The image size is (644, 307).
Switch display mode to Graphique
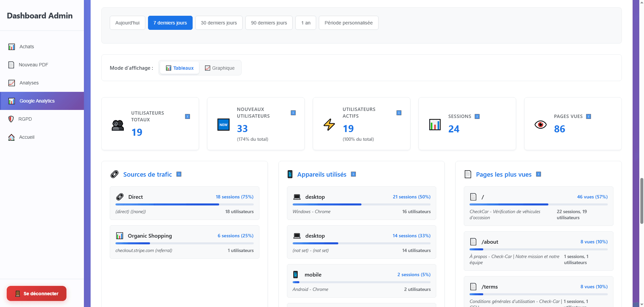coord(220,68)
